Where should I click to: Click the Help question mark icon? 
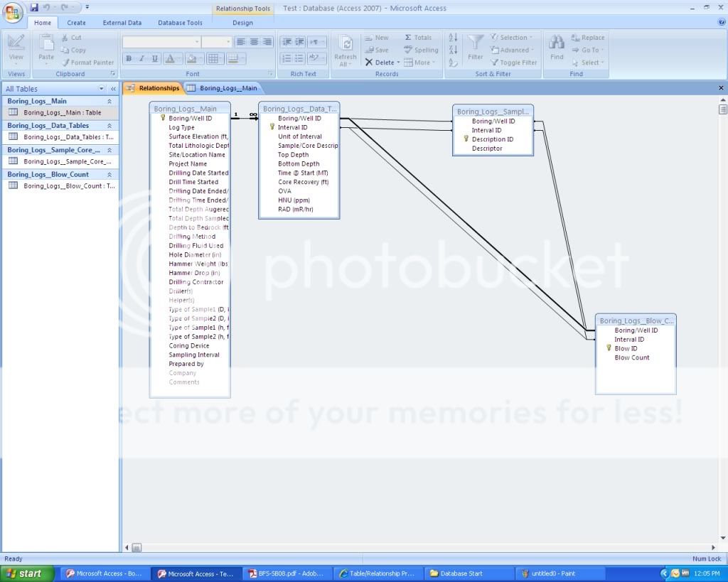point(720,23)
